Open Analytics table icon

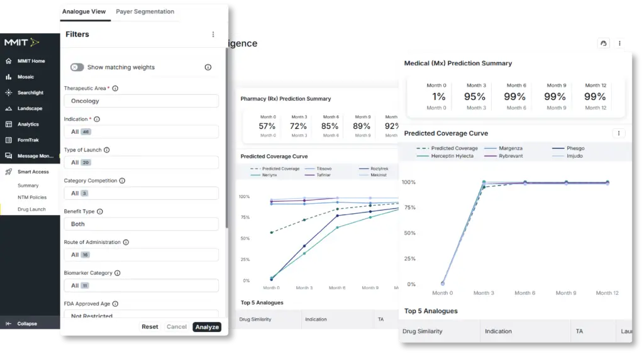pos(9,124)
